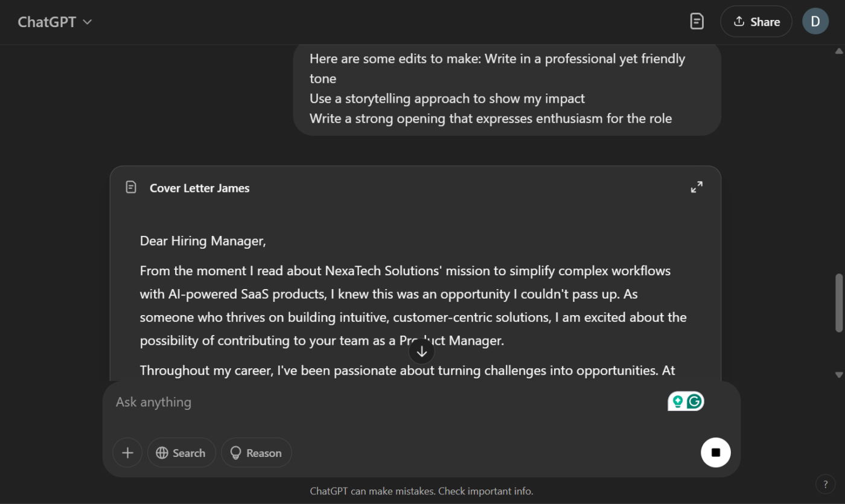Screen dimensions: 845x504
Task: Click the green lightbulb suggestion icon
Action: click(x=678, y=401)
